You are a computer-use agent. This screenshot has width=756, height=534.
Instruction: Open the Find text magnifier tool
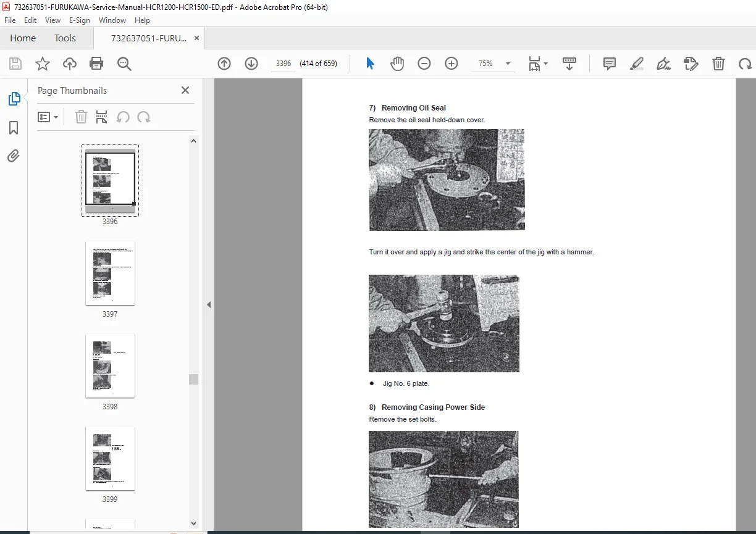[124, 64]
